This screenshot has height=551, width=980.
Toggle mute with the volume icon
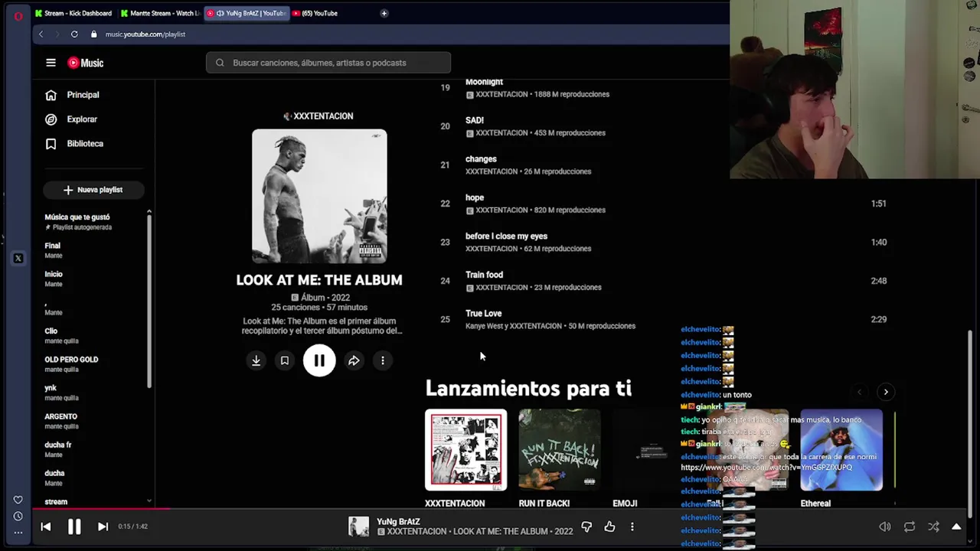click(x=885, y=527)
